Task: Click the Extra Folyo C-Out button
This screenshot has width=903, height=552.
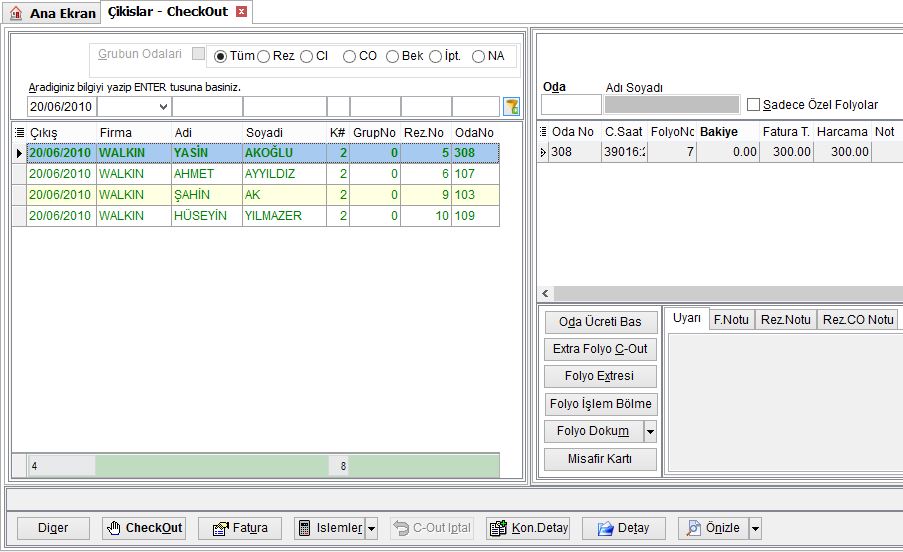Action: (600, 349)
